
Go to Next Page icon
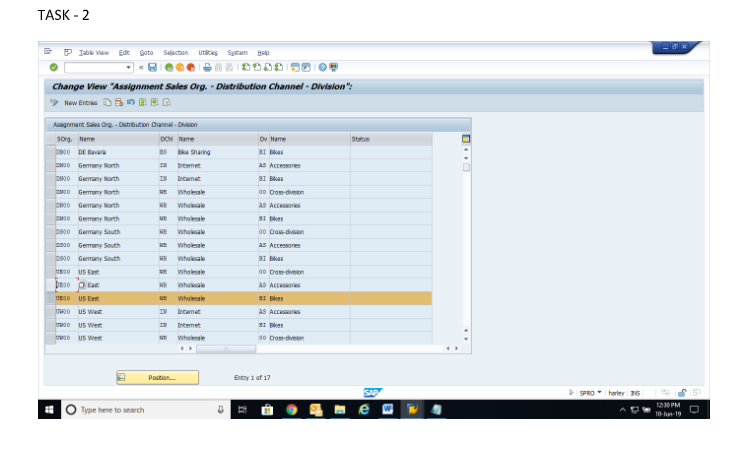[x=268, y=68]
